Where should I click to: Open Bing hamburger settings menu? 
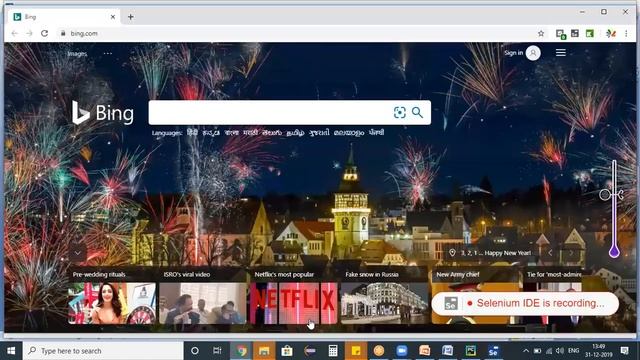coord(561,53)
